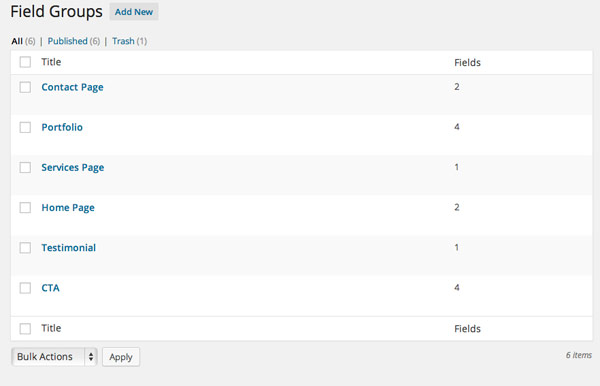
Task: Toggle the select-all checkbox in the footer
Action: coord(25,329)
